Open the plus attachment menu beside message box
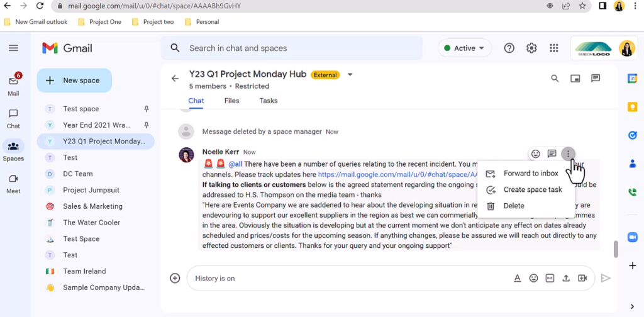644x317 pixels. pos(175,278)
